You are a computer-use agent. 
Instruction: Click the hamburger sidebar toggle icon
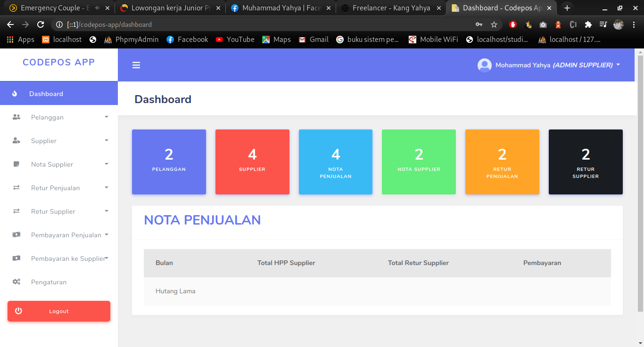pyautogui.click(x=136, y=65)
